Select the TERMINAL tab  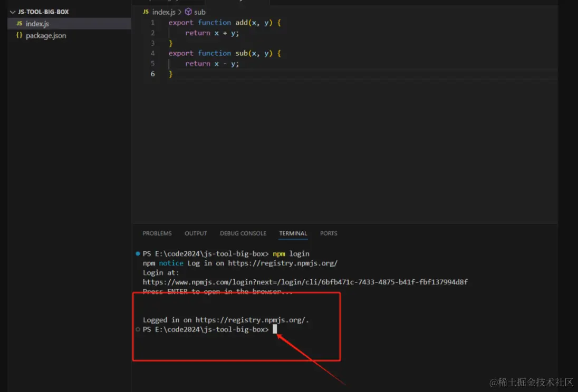293,233
